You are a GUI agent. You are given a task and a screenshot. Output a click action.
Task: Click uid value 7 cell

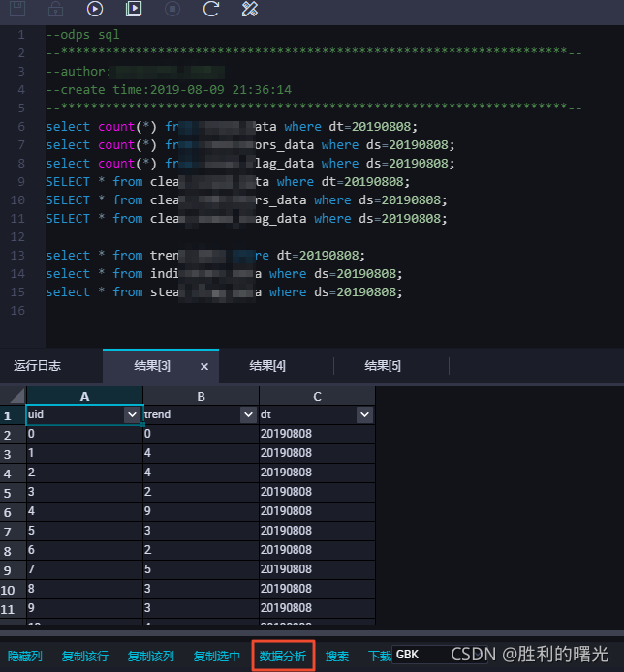click(84, 569)
